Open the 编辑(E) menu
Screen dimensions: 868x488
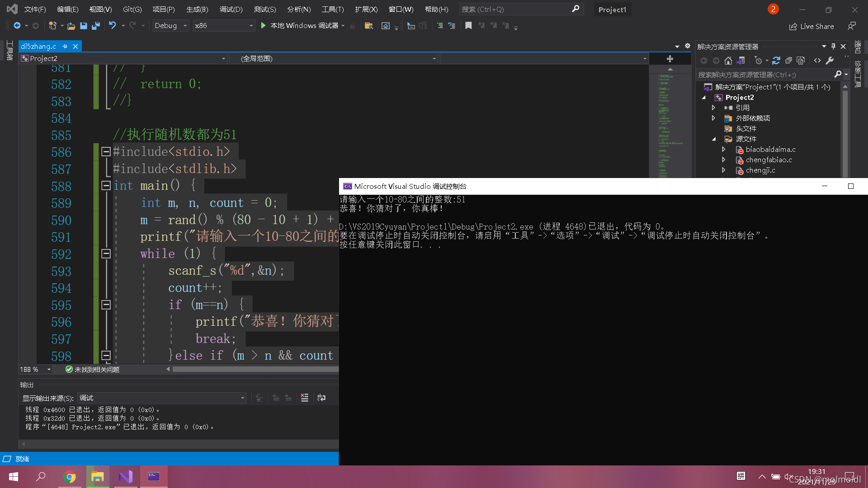67,9
